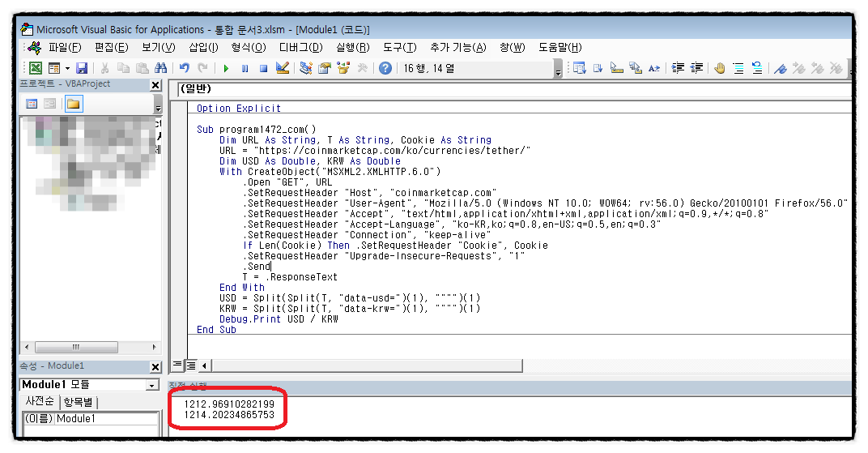868x453 pixels.
Task: Toggle breakpoint with the hand icon
Action: 719,69
